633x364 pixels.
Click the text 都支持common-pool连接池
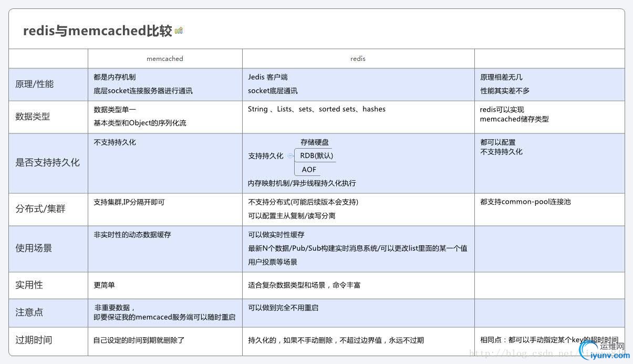(525, 202)
